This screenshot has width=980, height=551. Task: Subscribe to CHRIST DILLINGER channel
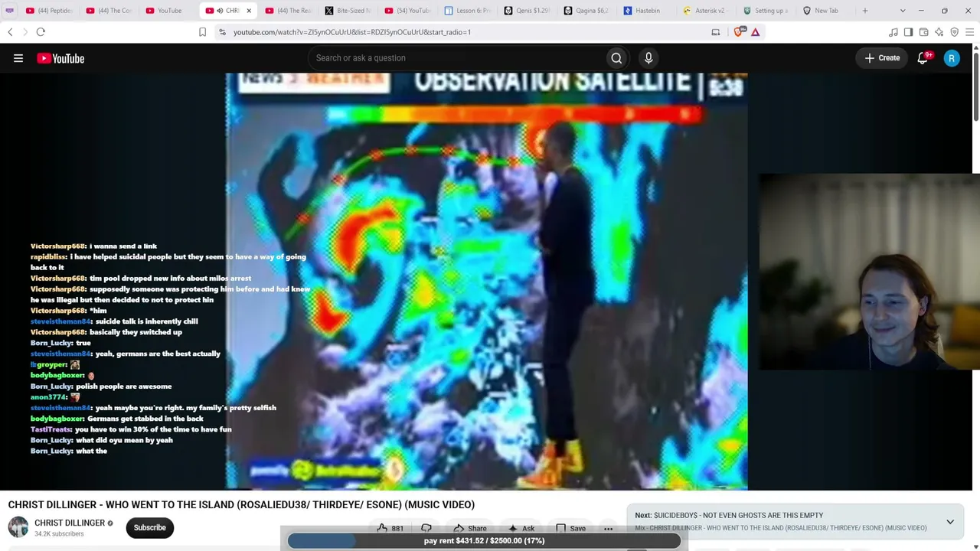[150, 527]
